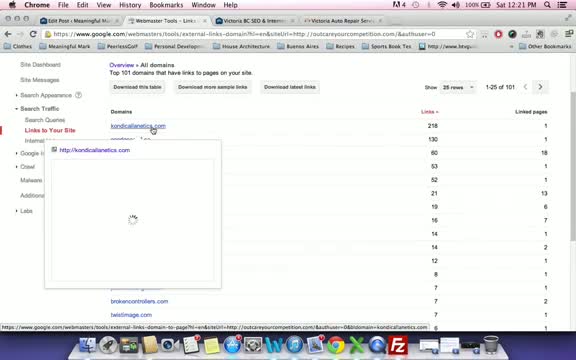Open the Show 25 rows dropdown
The image size is (576, 360).
(458, 87)
